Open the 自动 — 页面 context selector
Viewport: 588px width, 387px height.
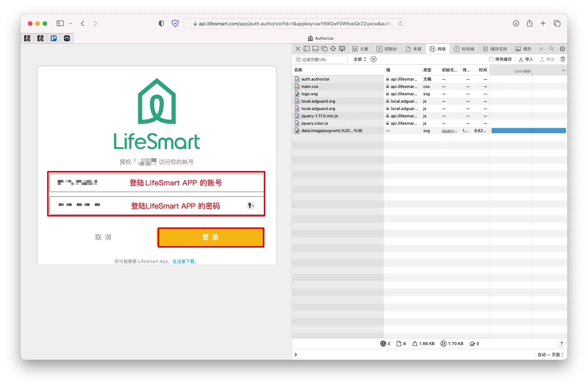(550, 355)
